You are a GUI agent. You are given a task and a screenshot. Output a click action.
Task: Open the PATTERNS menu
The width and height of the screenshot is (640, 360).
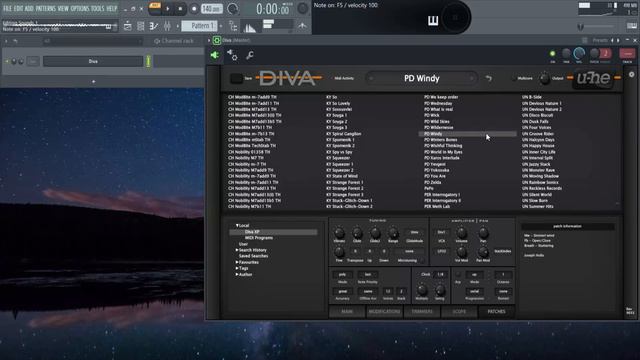[x=46, y=8]
